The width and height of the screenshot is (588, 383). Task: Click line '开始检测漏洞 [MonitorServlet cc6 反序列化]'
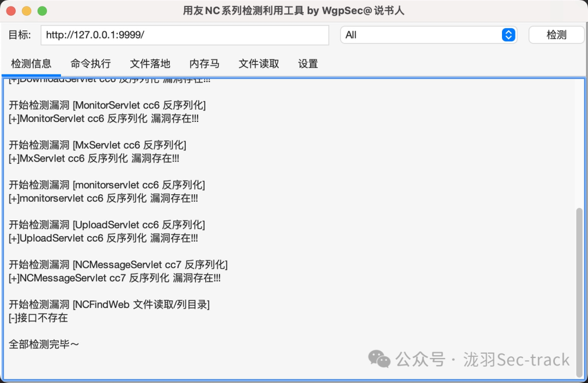click(107, 106)
